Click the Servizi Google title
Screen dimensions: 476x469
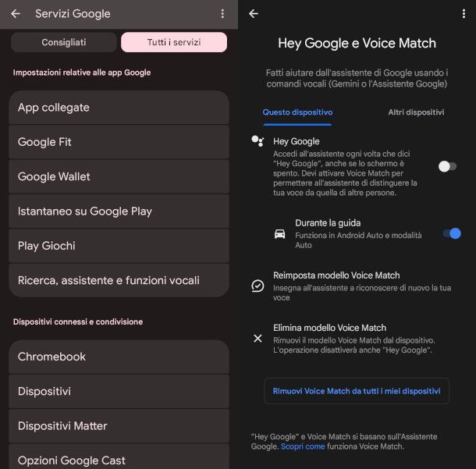[73, 14]
